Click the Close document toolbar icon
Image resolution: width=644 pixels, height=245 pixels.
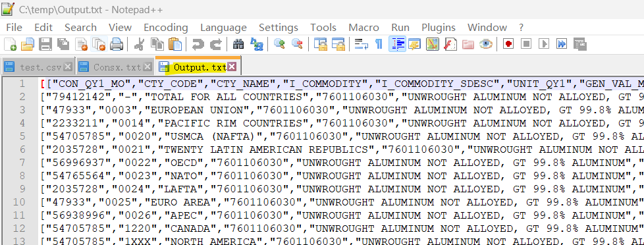click(81, 44)
